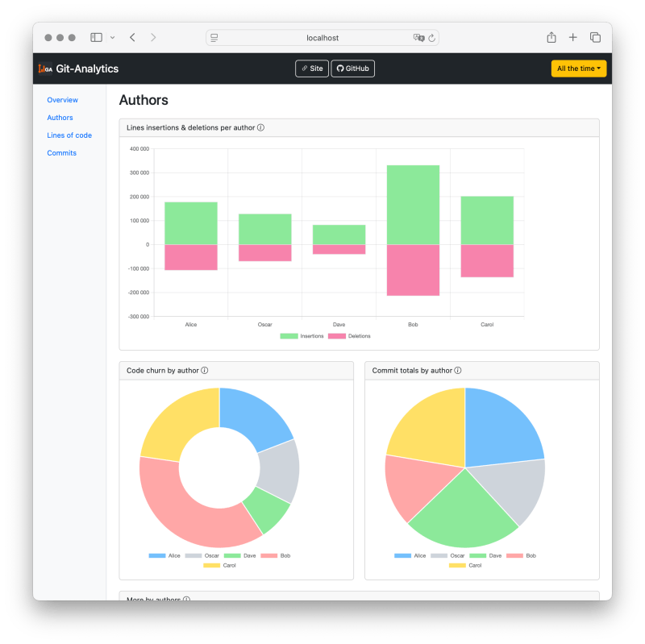Click the browser sidebar toggle icon
The width and height of the screenshot is (645, 644).
coord(95,37)
